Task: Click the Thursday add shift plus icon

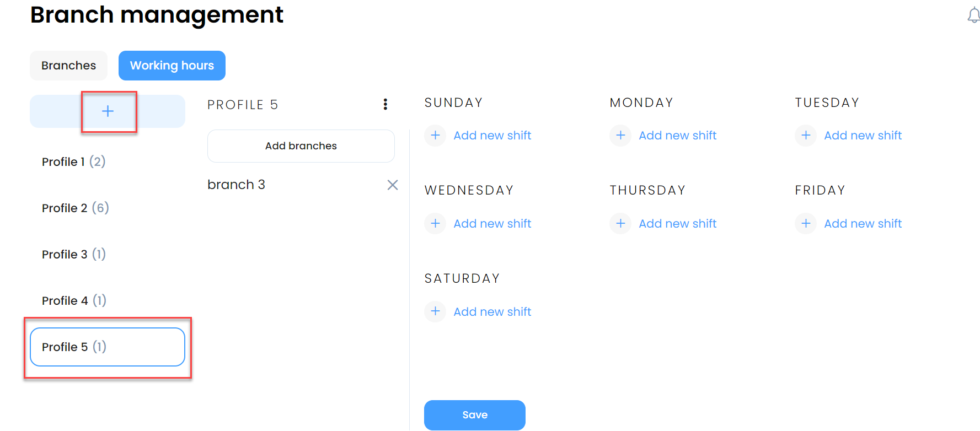Action: click(x=620, y=223)
